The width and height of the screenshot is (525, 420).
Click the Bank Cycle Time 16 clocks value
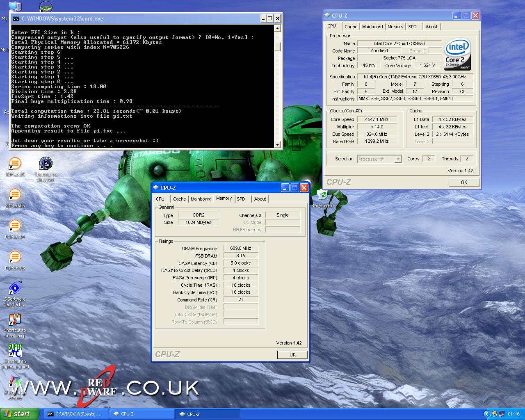click(x=241, y=292)
